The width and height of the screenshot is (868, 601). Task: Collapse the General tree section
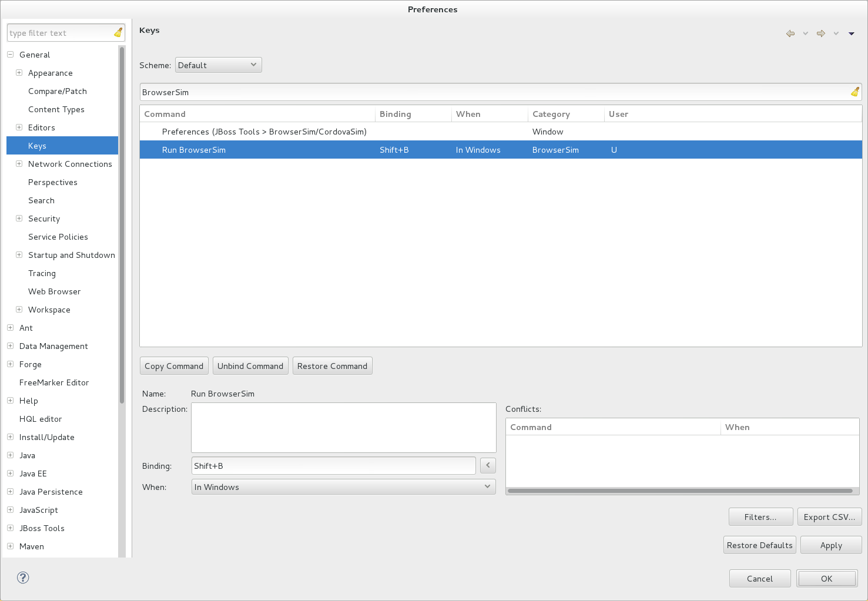pos(9,54)
